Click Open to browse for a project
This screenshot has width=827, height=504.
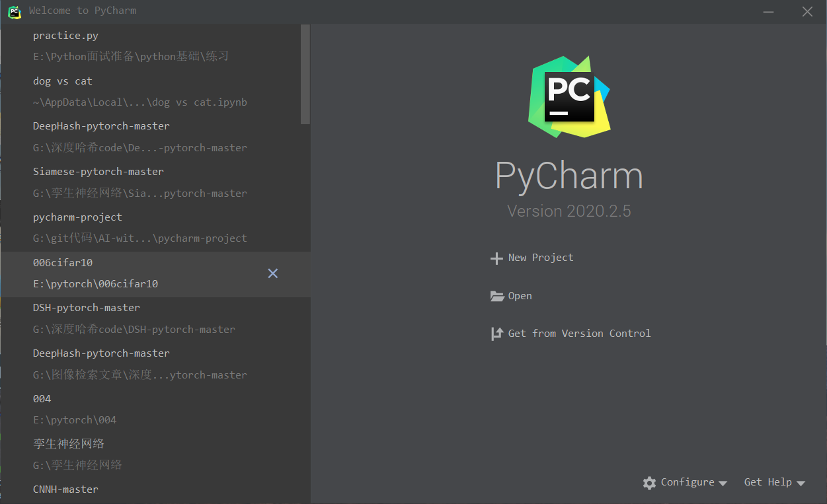click(x=520, y=295)
